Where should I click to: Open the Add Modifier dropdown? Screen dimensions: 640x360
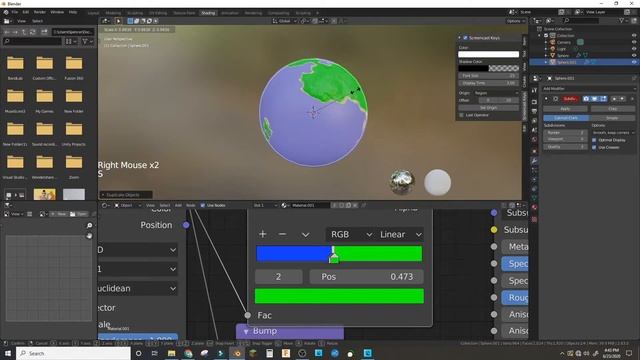coord(589,89)
